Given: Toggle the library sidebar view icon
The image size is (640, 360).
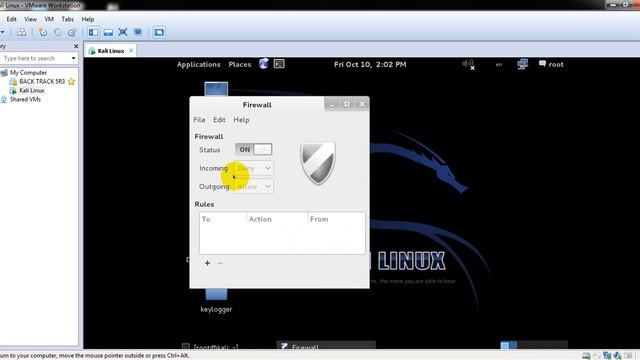Looking at the screenshot, I should pos(93,32).
